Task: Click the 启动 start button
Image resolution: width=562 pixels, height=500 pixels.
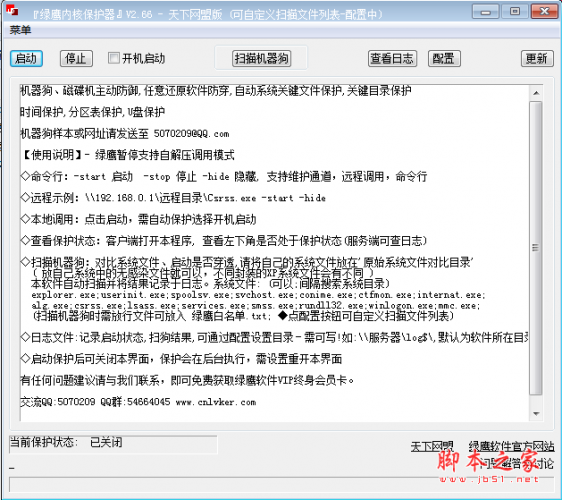Action: 26,58
